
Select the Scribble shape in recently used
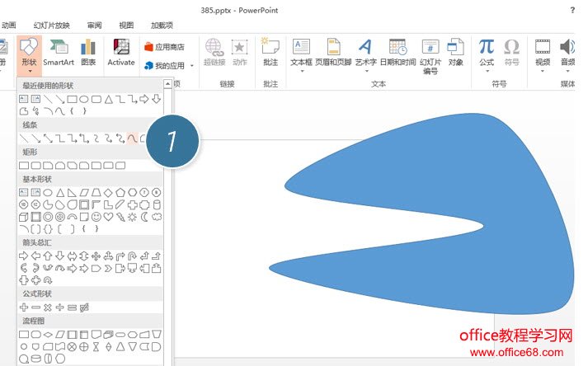click(x=35, y=110)
